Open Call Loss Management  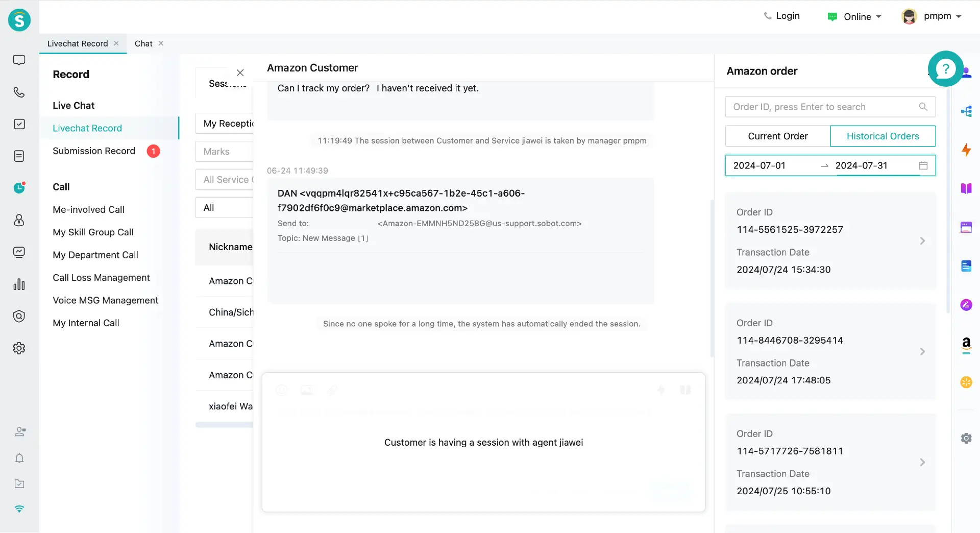[x=101, y=278]
